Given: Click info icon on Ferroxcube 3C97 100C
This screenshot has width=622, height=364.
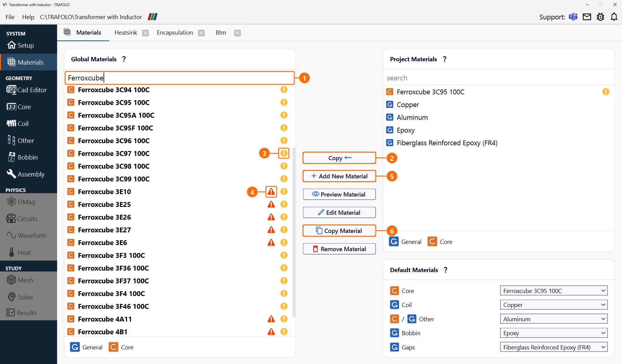Looking at the screenshot, I should [x=284, y=153].
